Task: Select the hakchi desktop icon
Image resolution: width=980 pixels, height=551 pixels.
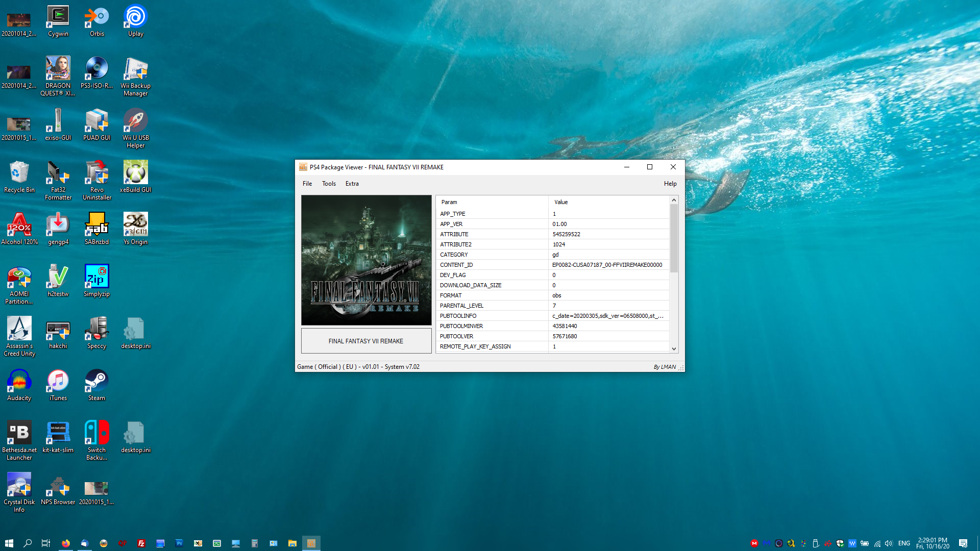Action: [58, 333]
